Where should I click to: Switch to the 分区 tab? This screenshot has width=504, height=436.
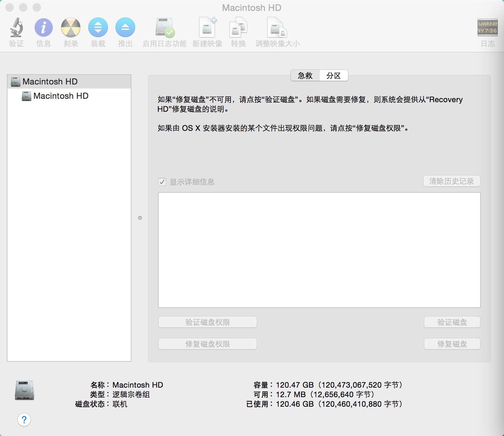click(x=334, y=76)
